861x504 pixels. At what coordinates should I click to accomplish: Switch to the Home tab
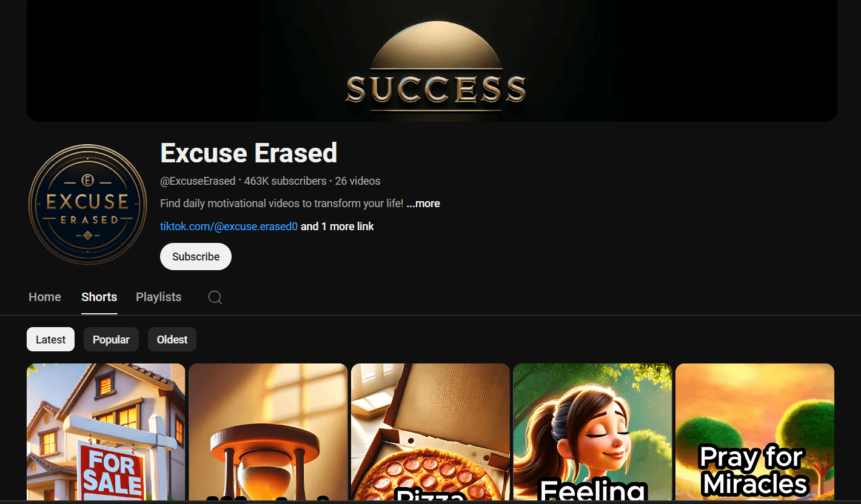pyautogui.click(x=45, y=297)
